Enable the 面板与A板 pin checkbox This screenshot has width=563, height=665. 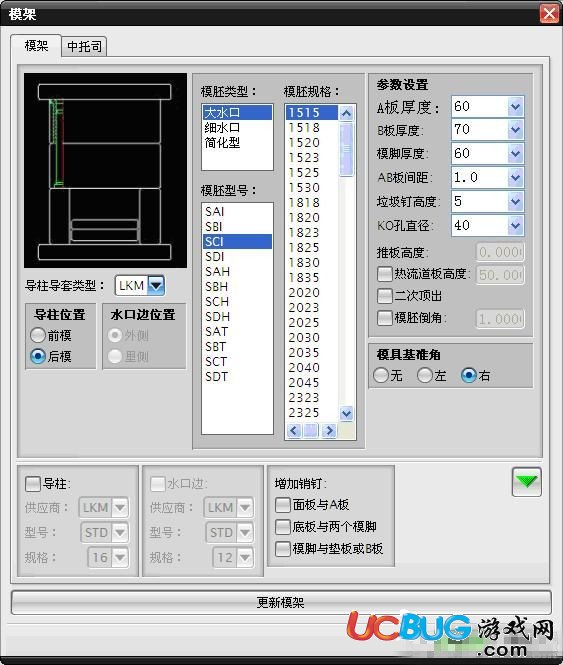[282, 505]
